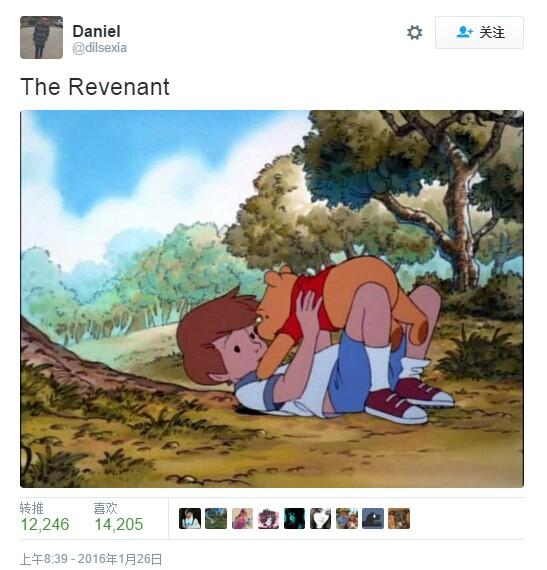Viewport: 547px width, 570px height.
Task: View the 14,205 likes count
Action: coord(119,524)
